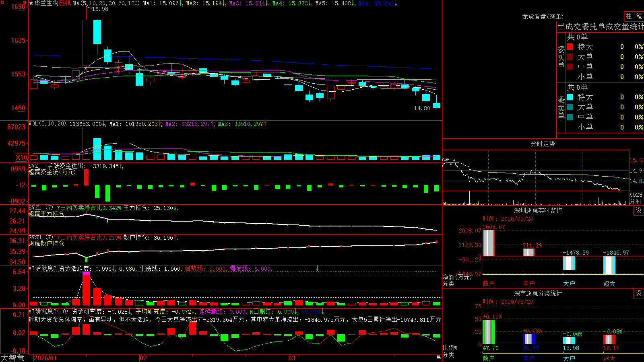Click the green down arrow in AI活跃度 panel
The height and width of the screenshot is (362, 644).
coord(317,268)
